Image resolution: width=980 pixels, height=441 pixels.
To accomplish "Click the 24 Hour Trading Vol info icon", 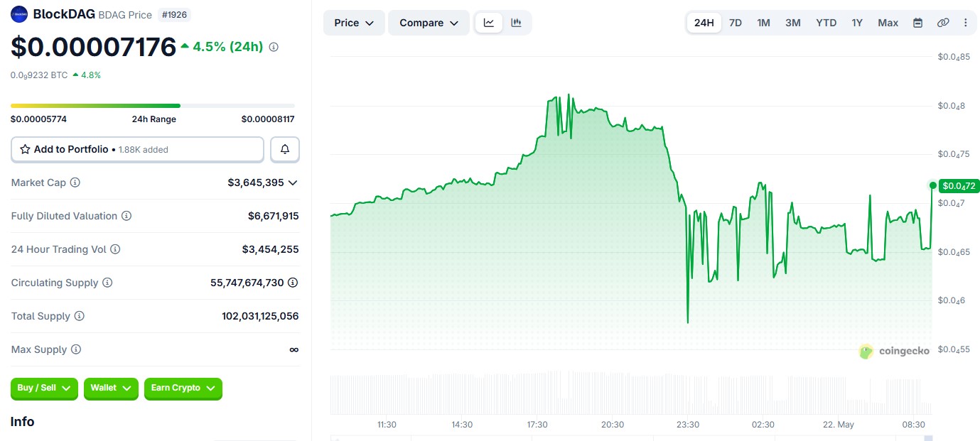I will pyautogui.click(x=115, y=249).
